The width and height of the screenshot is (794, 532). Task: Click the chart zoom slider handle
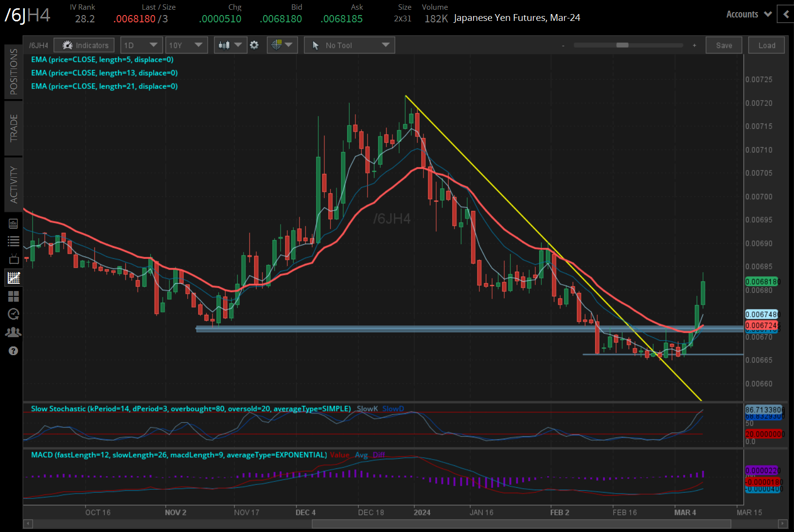tap(622, 45)
